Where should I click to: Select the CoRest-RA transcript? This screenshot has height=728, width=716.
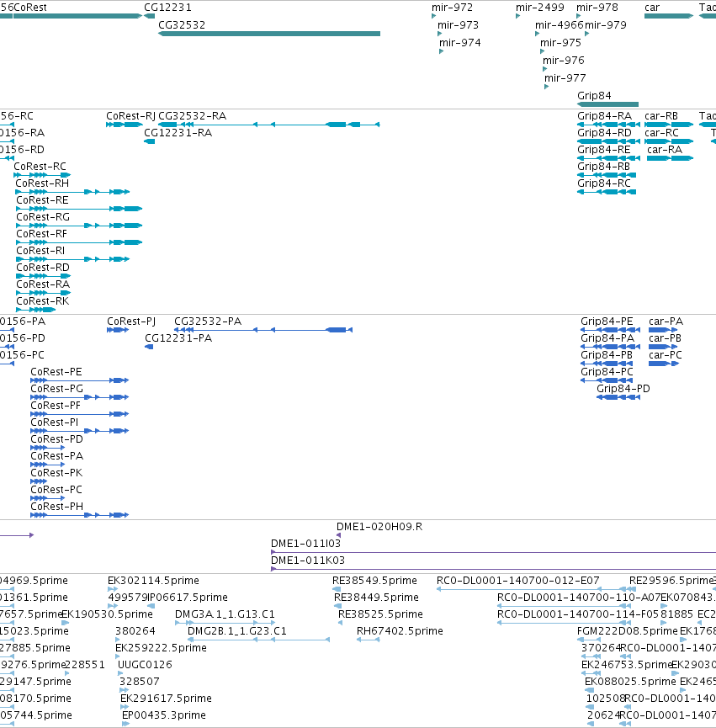[x=43, y=293]
